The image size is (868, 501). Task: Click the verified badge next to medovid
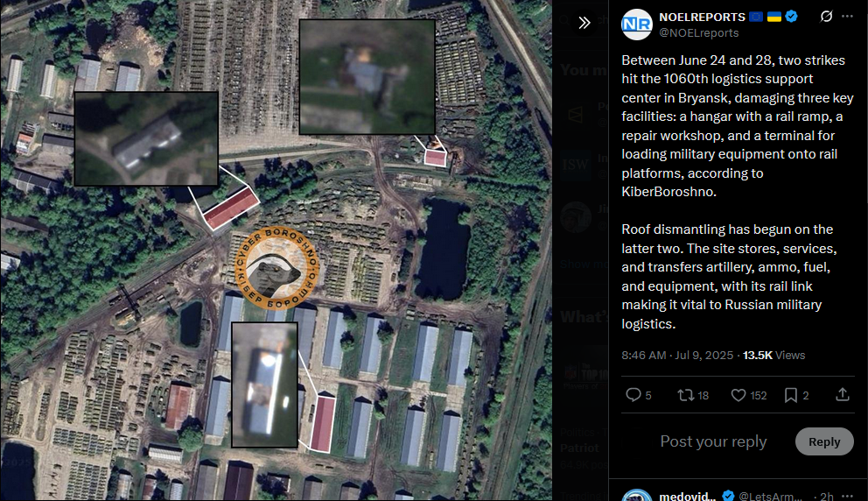tap(727, 496)
